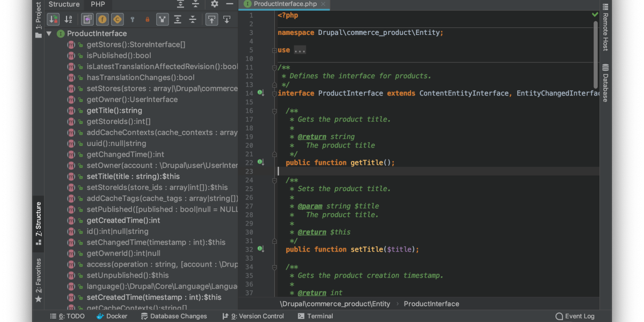Open the Event Log
This screenshot has height=322, width=644.
[574, 316]
